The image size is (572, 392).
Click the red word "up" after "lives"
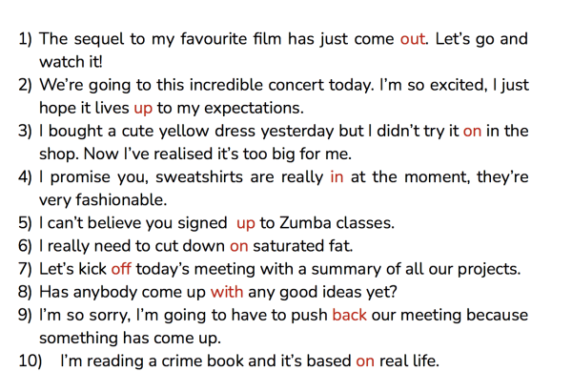tap(143, 109)
